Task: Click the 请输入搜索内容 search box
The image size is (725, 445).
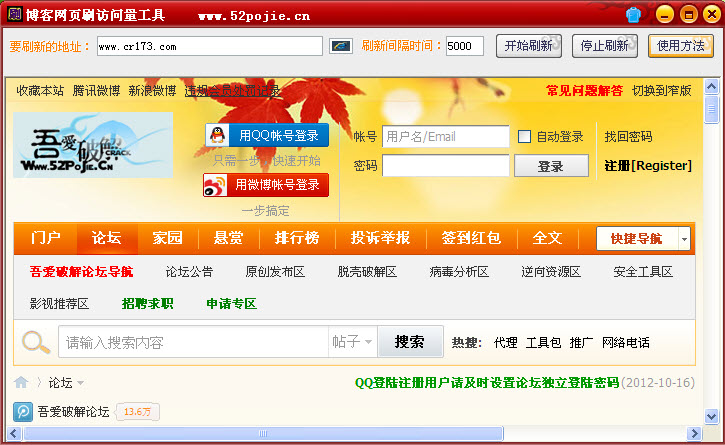Action: click(193, 342)
